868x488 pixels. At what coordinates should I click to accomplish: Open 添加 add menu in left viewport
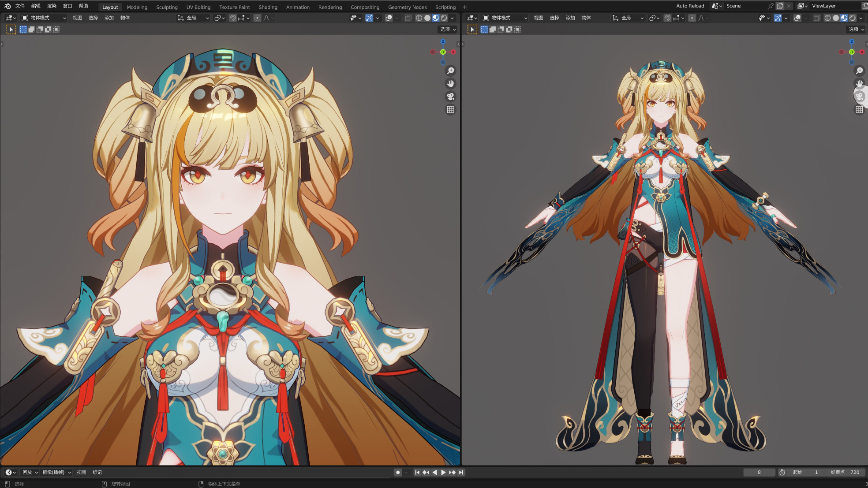109,18
